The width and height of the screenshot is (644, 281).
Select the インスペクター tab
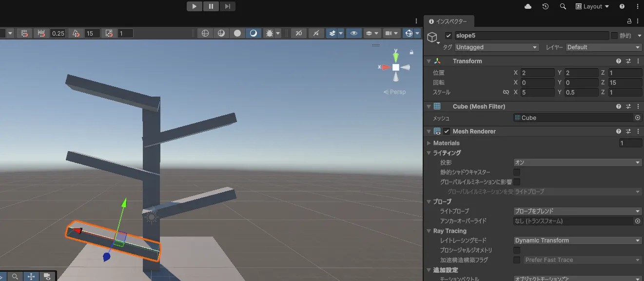coord(449,21)
